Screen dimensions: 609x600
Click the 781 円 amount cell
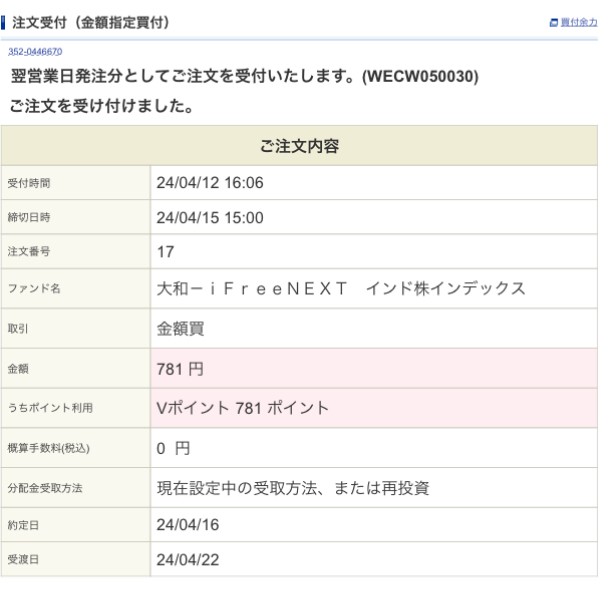pyautogui.click(x=180, y=369)
